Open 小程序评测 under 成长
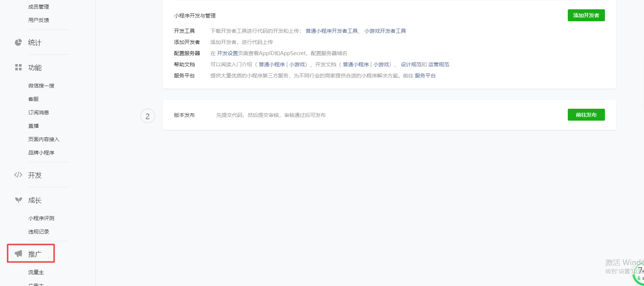 [x=41, y=218]
